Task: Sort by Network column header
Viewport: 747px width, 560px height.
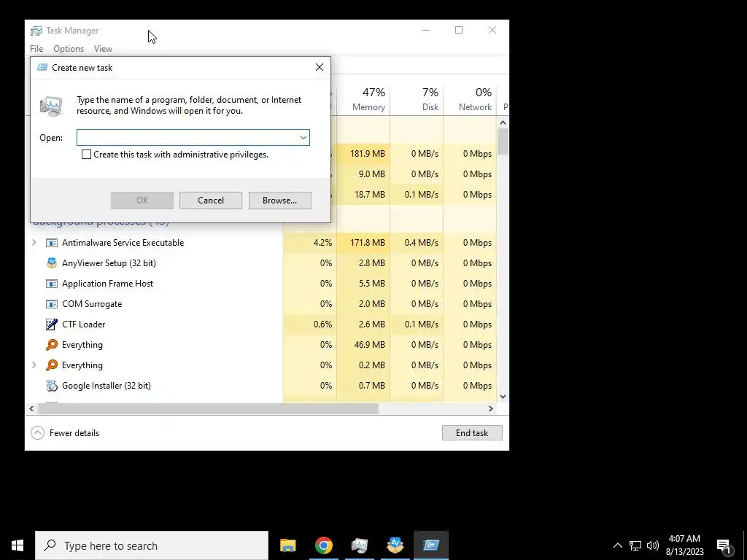Action: click(471, 99)
